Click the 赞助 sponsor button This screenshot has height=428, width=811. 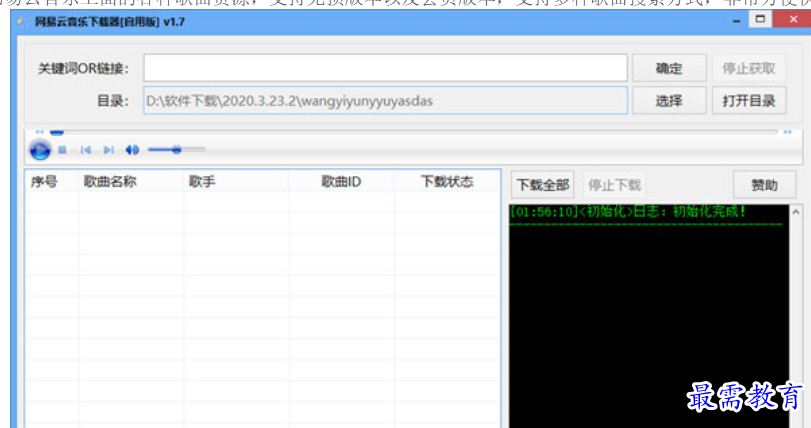coord(764,185)
